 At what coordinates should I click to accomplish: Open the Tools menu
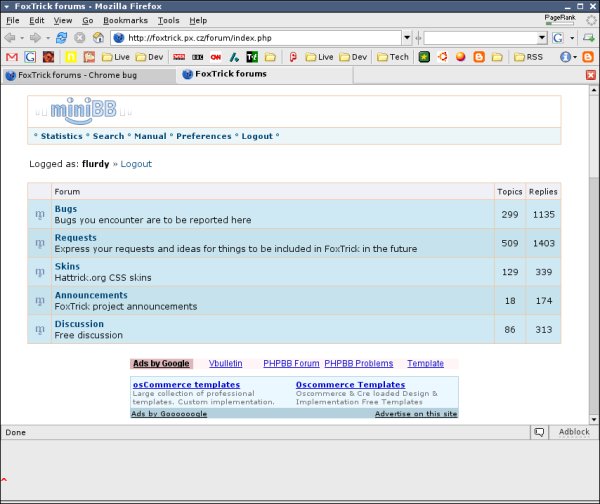pos(168,20)
